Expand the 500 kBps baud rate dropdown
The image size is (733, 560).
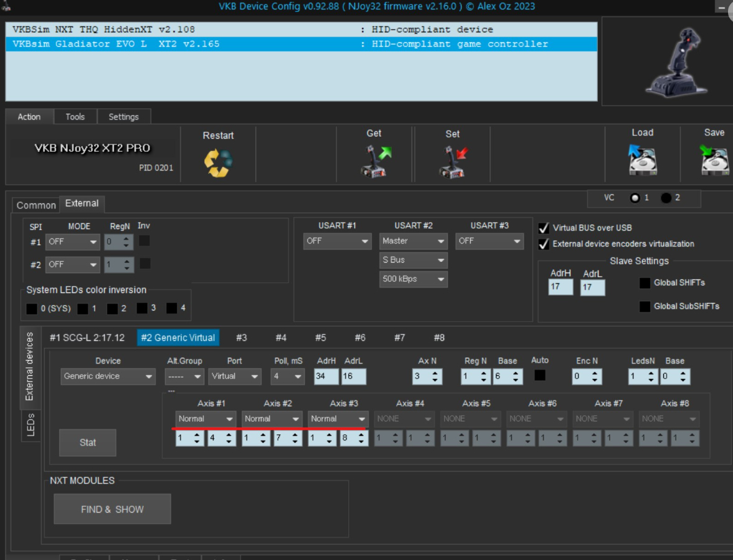coord(414,279)
